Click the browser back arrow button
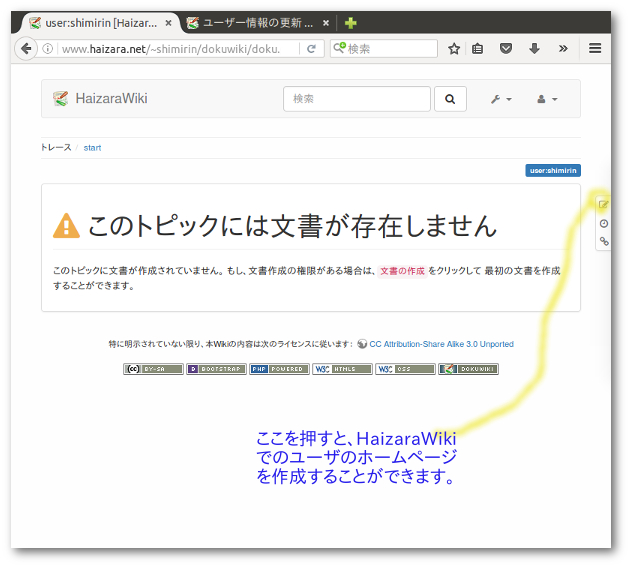Image resolution: width=630 pixels, height=567 pixels. pyautogui.click(x=27, y=48)
